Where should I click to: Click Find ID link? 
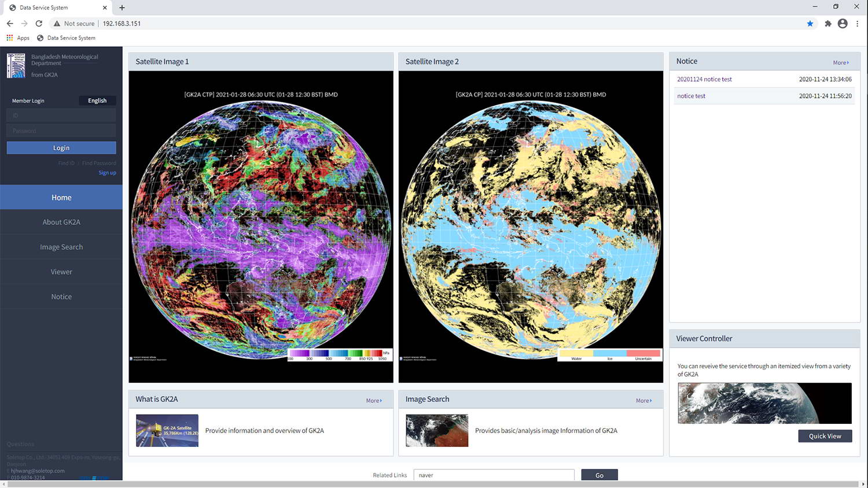coord(66,164)
